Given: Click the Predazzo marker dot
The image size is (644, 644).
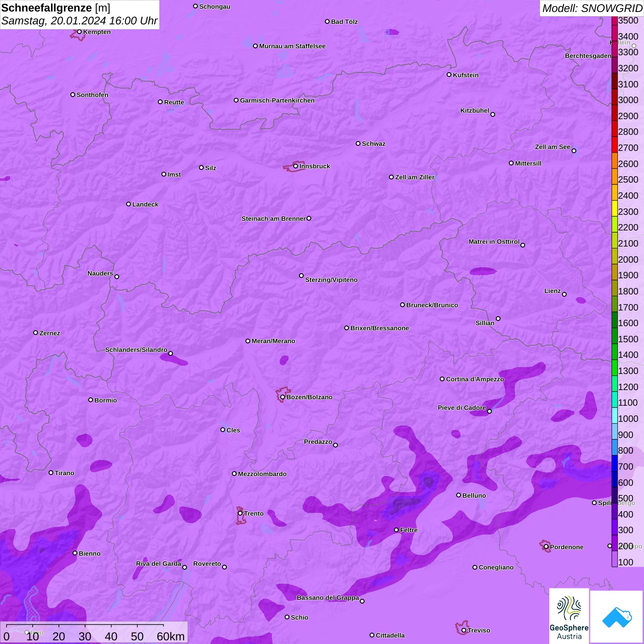Looking at the screenshot, I should coord(335,445).
